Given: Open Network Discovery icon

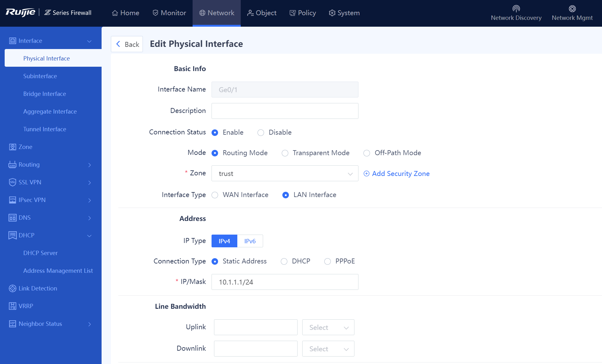Looking at the screenshot, I should tap(516, 8).
